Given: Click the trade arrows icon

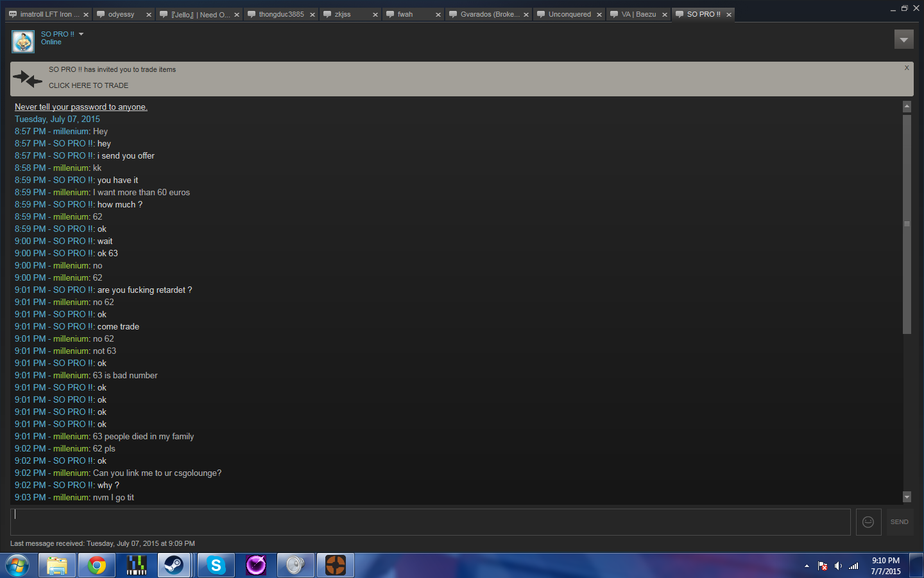Looking at the screenshot, I should [x=27, y=79].
